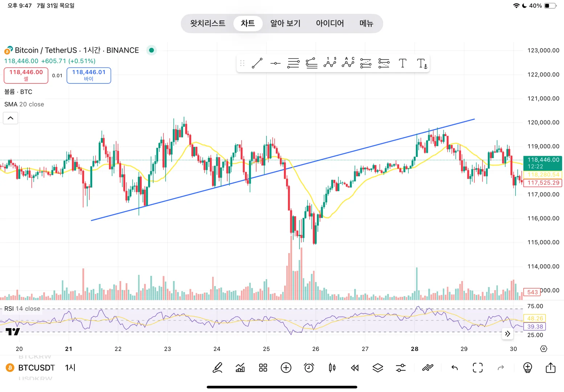Tap the 118,446.00 셀 sell button
Viewport: 564px width, 392px height.
click(x=26, y=75)
